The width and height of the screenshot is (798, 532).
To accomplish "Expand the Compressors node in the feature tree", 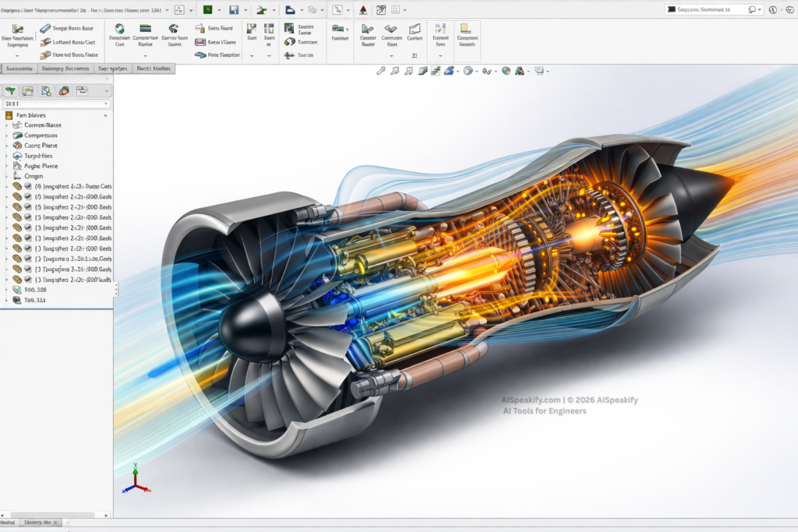I will [6, 136].
